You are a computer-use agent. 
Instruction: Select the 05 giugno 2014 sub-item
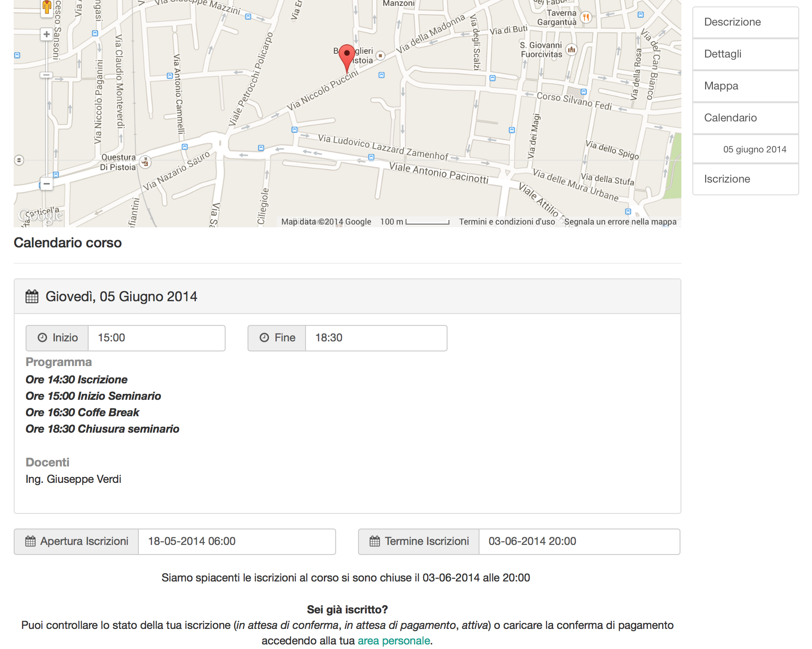click(754, 149)
